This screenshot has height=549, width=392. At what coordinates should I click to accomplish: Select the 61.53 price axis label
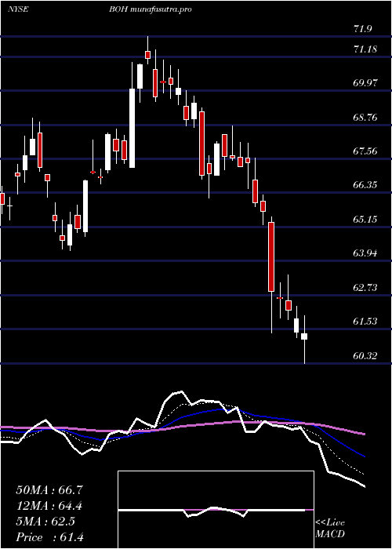pos(365,322)
